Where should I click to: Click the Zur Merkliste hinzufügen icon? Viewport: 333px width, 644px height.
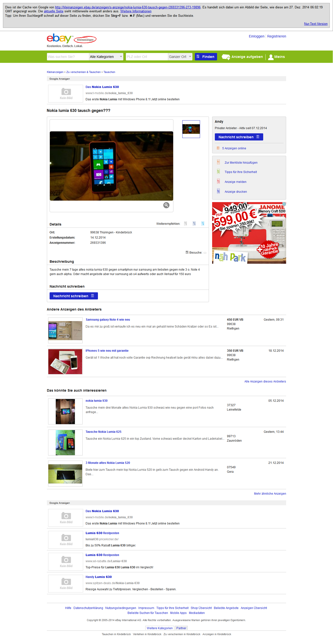point(218,162)
